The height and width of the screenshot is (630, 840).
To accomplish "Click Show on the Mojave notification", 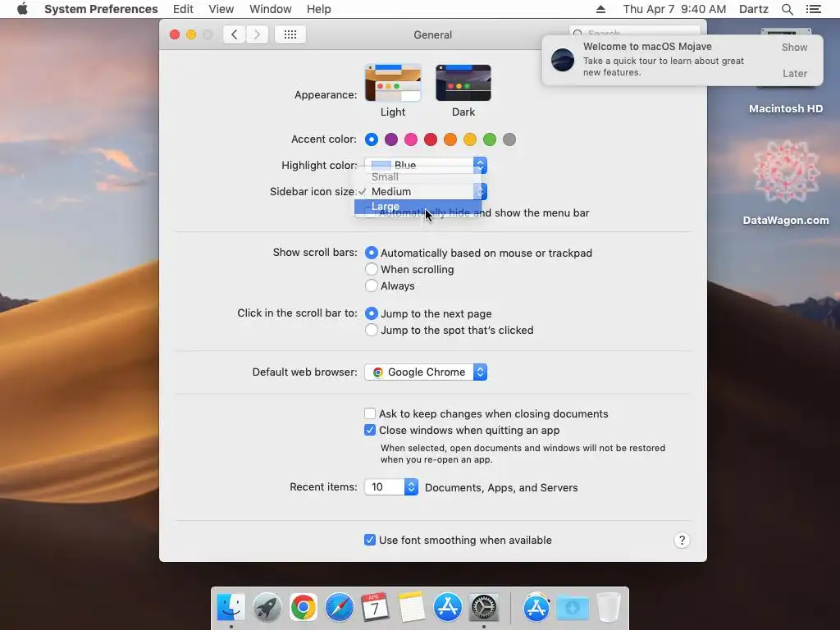I will tap(794, 47).
